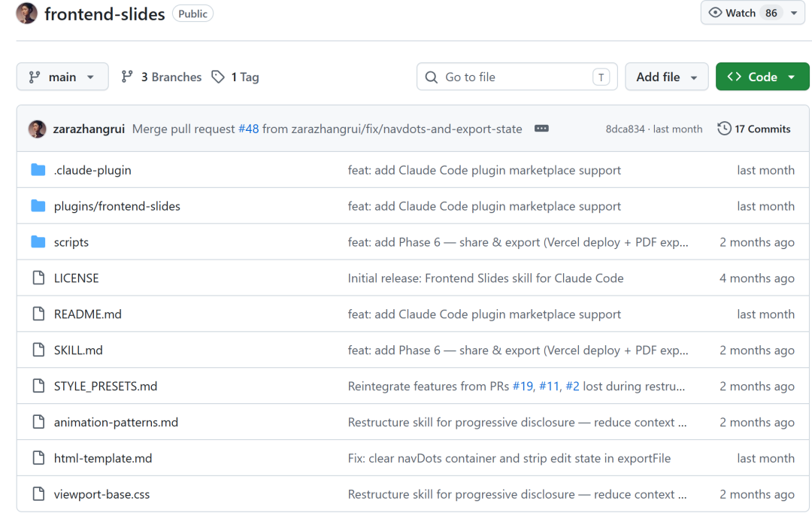This screenshot has height=513, width=812.
Task: Click the repository owner avatar beside frontend-slides
Action: pos(26,14)
